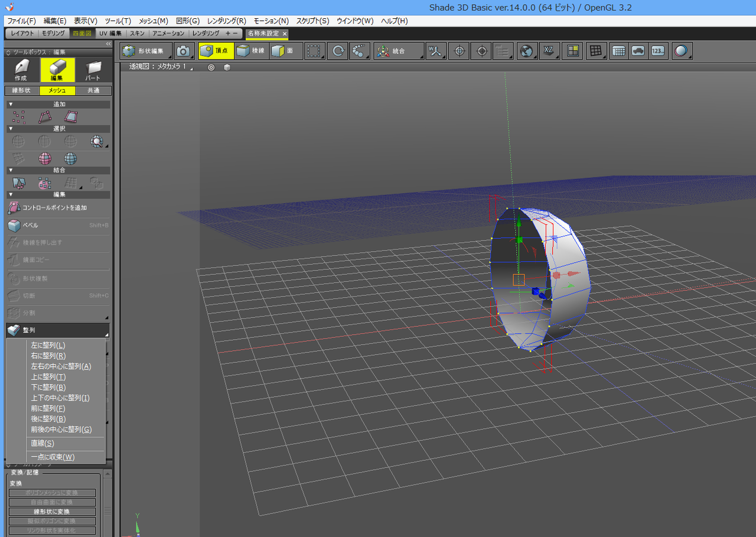Collapse the 追加 section header
The height and width of the screenshot is (537, 756).
[58, 105]
